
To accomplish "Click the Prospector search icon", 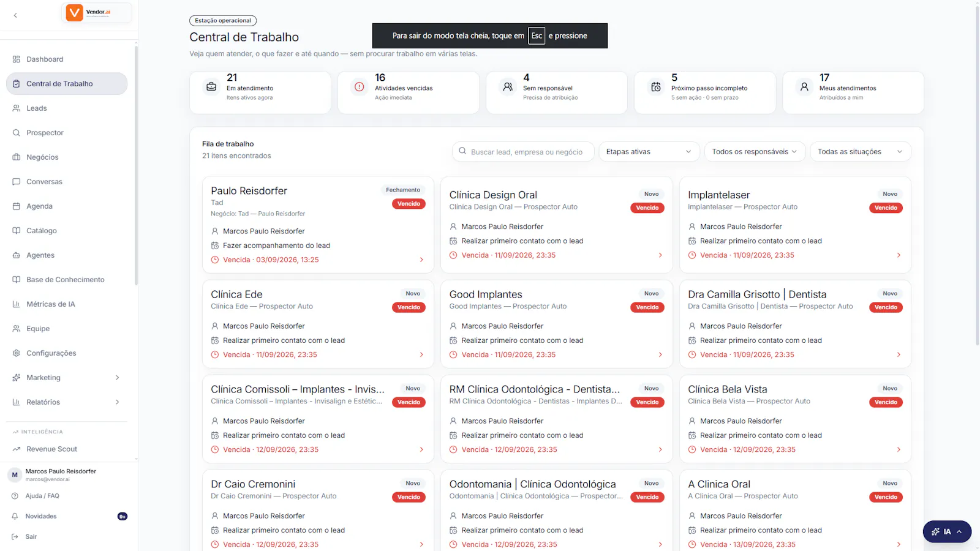I will [17, 133].
